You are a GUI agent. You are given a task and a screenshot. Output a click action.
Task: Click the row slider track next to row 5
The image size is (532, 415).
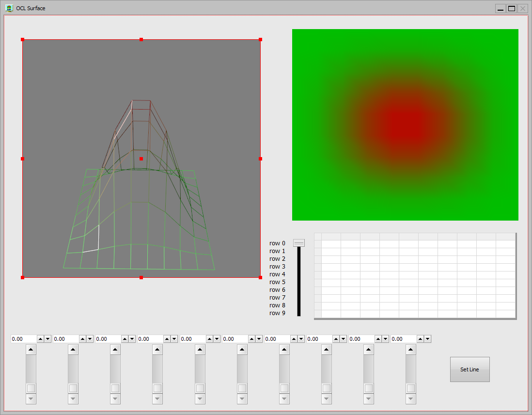pyautogui.click(x=299, y=282)
